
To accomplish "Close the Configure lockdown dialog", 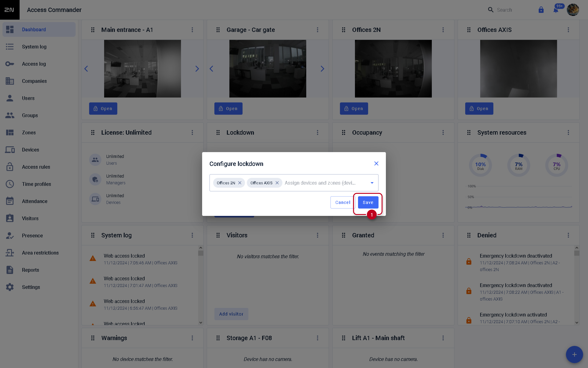I will point(376,164).
